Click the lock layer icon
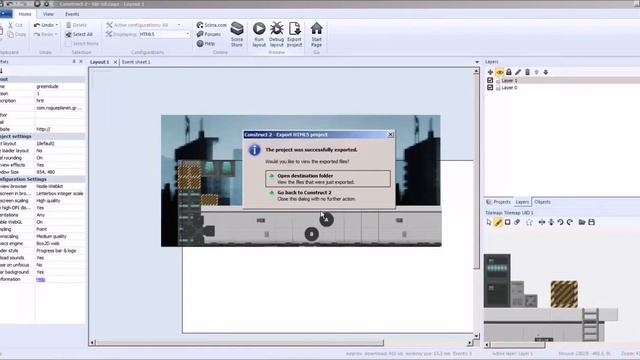 click(509, 72)
